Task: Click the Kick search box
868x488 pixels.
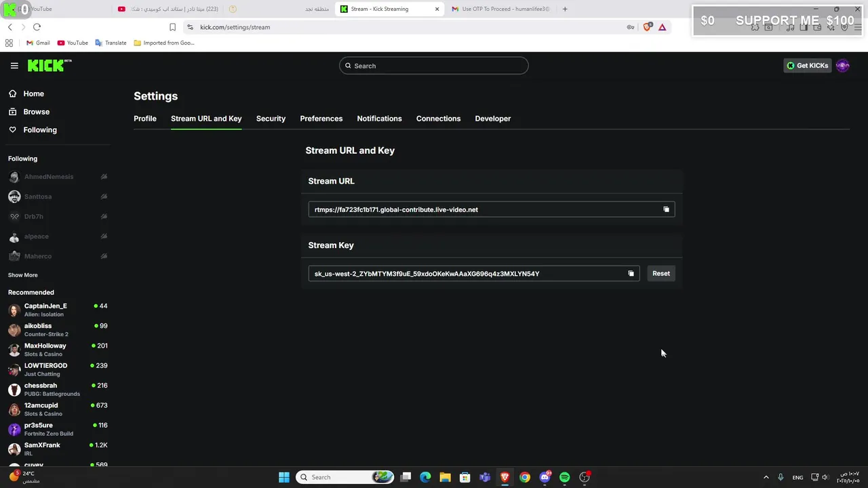Action: click(x=434, y=66)
